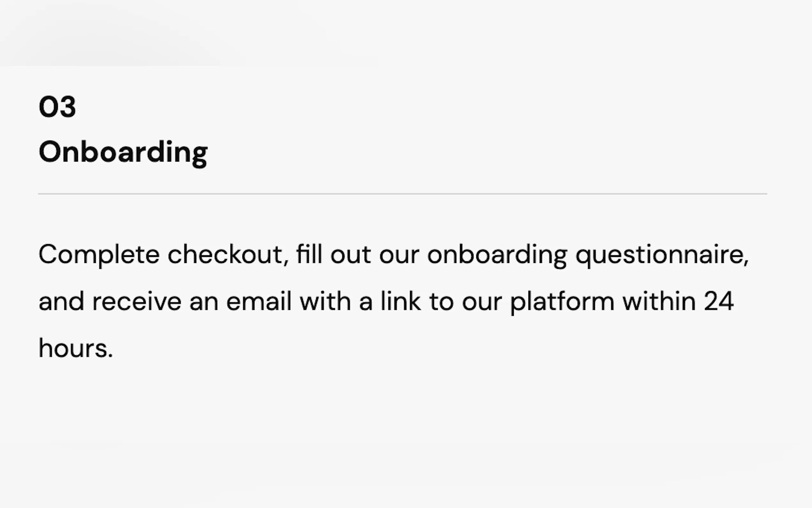Image resolution: width=812 pixels, height=508 pixels.
Task: Click the word "fill" in the paragraph
Action: coord(309,255)
